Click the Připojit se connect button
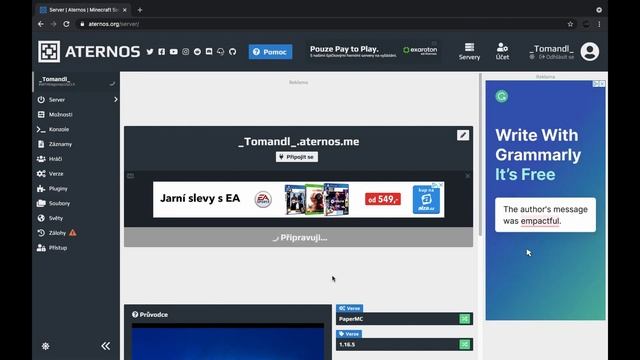The height and width of the screenshot is (360, 640). [297, 157]
